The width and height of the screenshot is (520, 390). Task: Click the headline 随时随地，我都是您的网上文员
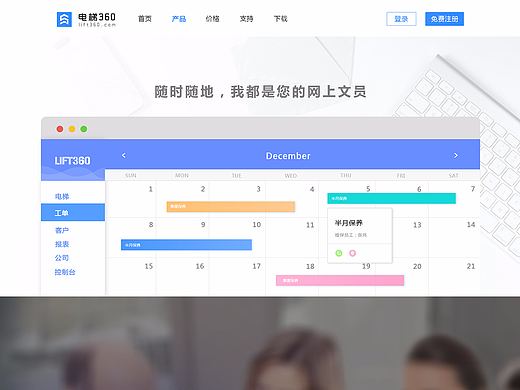coord(260,92)
